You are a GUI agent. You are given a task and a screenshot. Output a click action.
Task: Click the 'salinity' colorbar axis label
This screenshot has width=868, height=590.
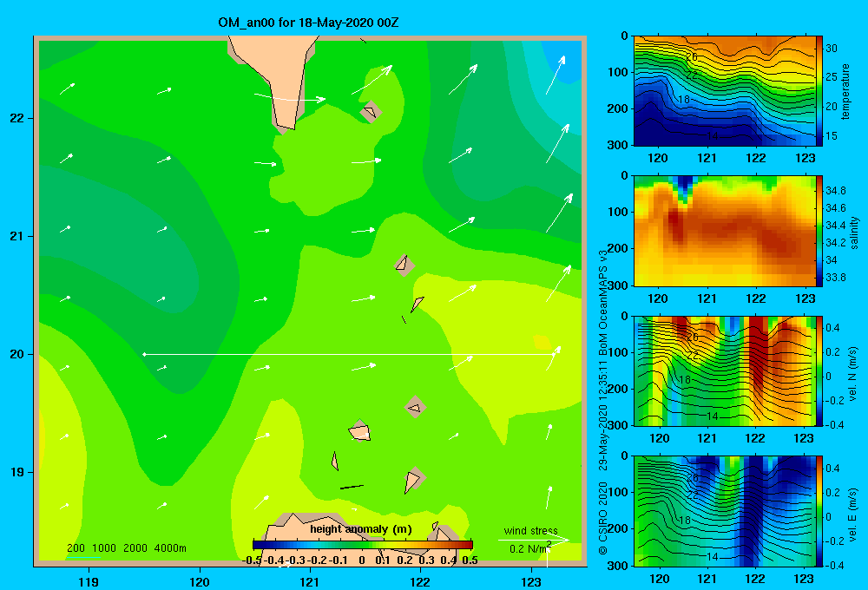pos(854,233)
